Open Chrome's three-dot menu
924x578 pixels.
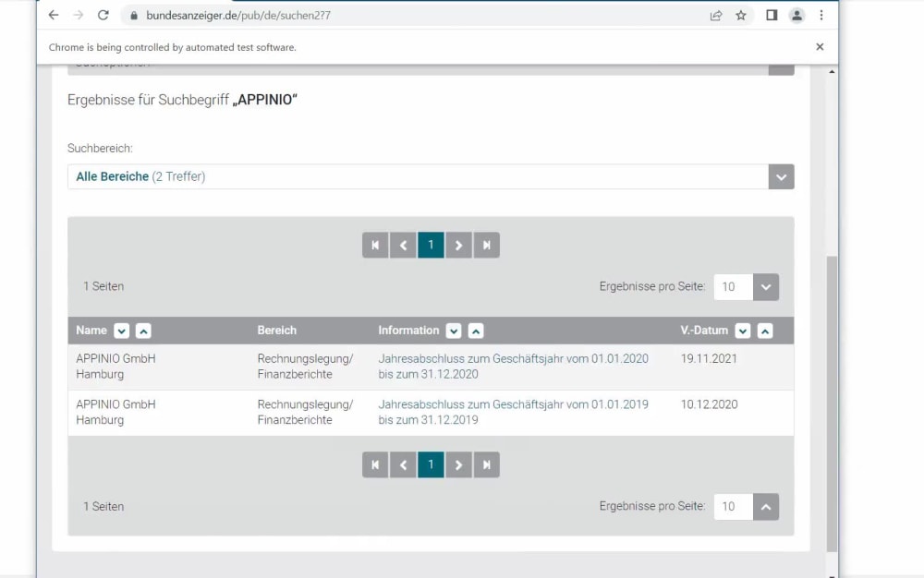(x=821, y=15)
